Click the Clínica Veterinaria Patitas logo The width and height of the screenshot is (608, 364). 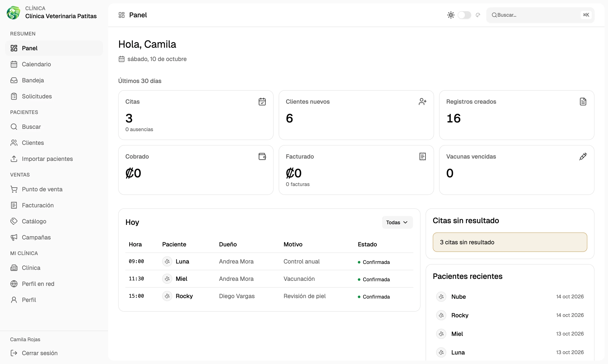[14, 12]
